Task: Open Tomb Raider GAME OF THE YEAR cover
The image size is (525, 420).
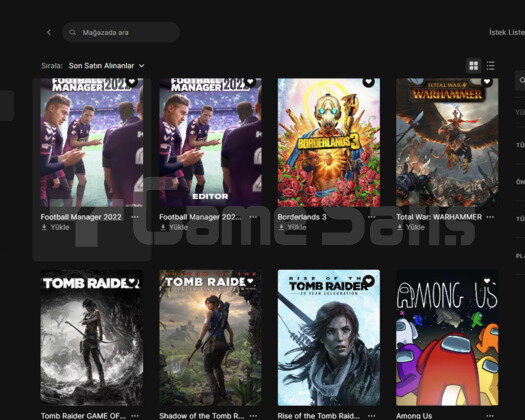Action: click(x=92, y=338)
